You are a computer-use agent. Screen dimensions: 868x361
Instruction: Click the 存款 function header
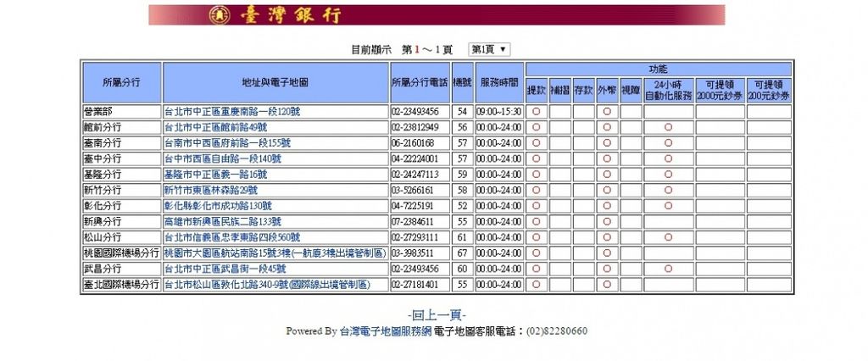click(583, 90)
